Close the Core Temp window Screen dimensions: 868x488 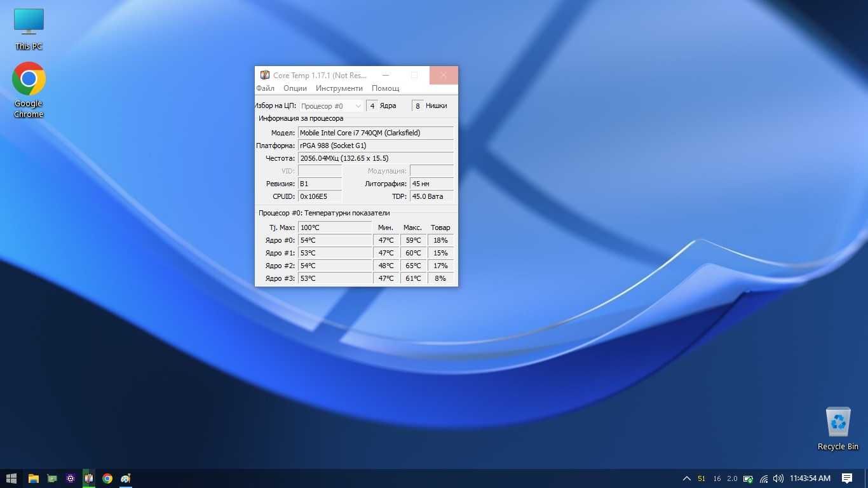[x=444, y=75]
